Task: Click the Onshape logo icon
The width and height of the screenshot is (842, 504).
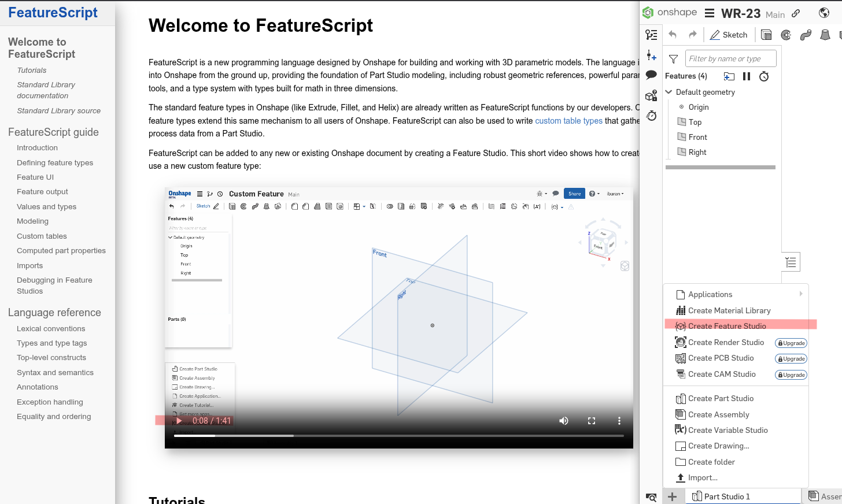Action: tap(648, 12)
